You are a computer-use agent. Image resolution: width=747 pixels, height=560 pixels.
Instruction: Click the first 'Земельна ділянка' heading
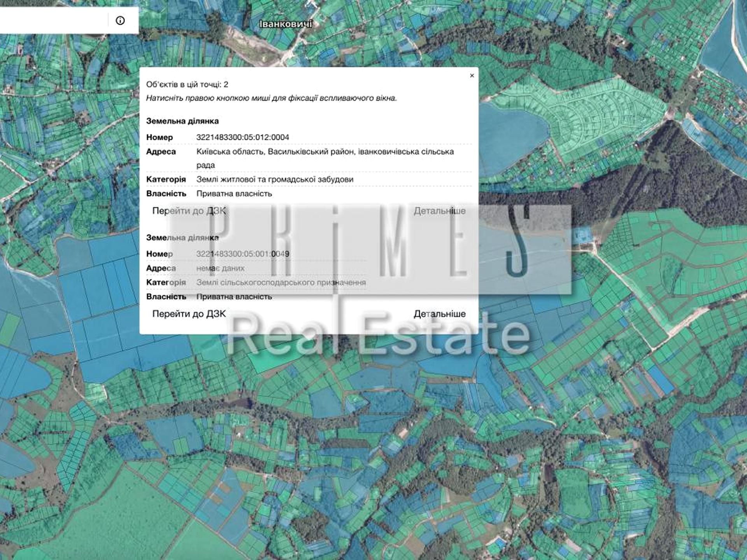tap(182, 121)
